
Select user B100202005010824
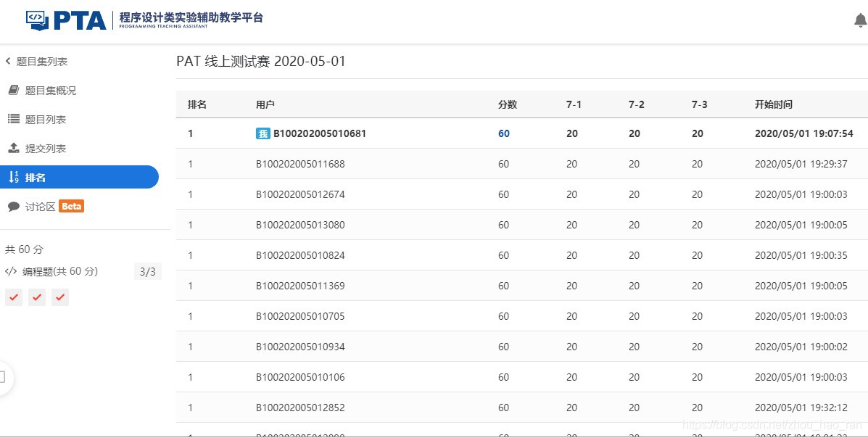click(300, 255)
